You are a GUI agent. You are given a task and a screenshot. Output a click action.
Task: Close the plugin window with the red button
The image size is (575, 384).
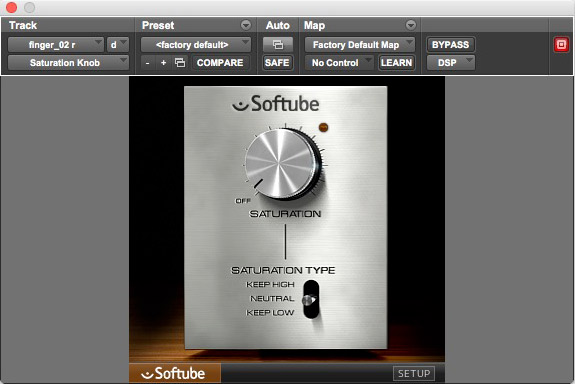[11, 7]
